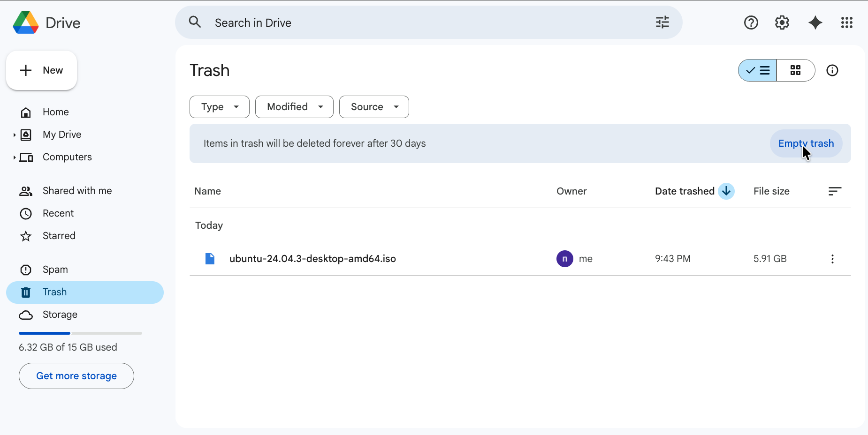This screenshot has height=435, width=868.
Task: Go to Shared with me
Action: [x=77, y=191]
